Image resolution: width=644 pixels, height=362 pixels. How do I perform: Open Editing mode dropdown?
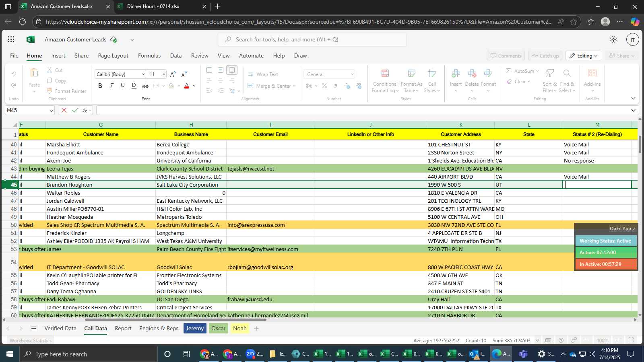pos(584,56)
